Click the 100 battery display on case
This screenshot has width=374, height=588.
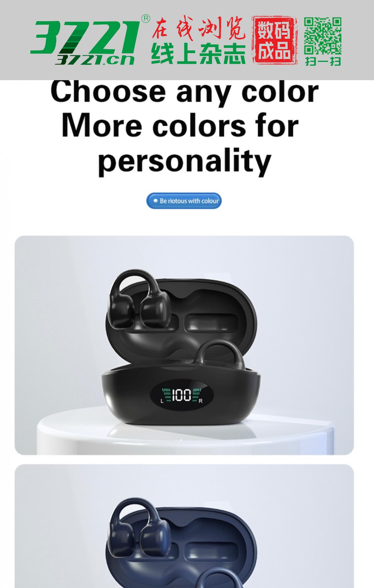(181, 395)
